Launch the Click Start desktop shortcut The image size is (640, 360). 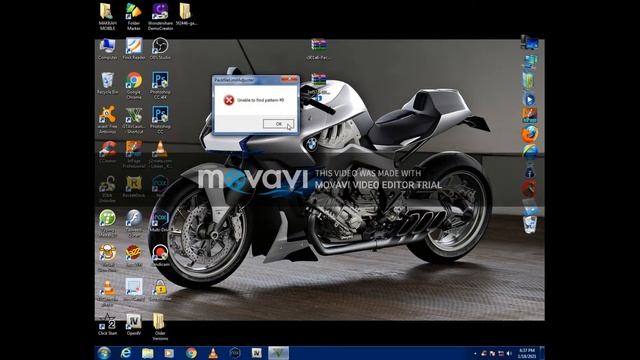107,324
